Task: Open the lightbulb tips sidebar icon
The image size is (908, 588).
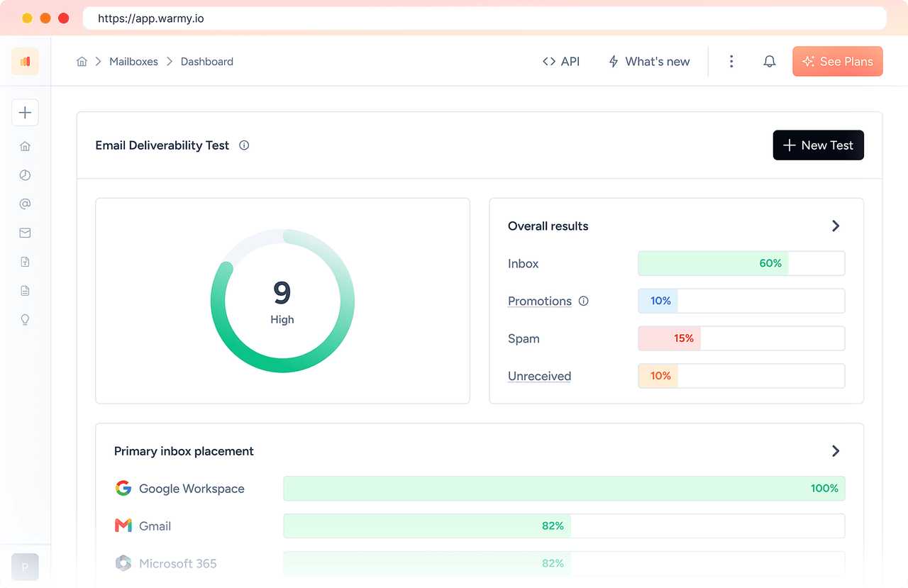Action: 25,320
